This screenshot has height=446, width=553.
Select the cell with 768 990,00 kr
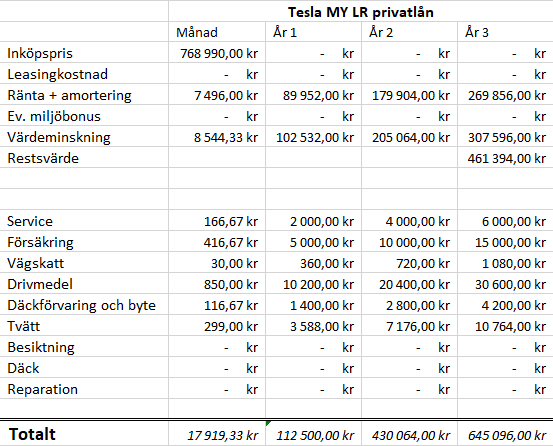pos(217,53)
